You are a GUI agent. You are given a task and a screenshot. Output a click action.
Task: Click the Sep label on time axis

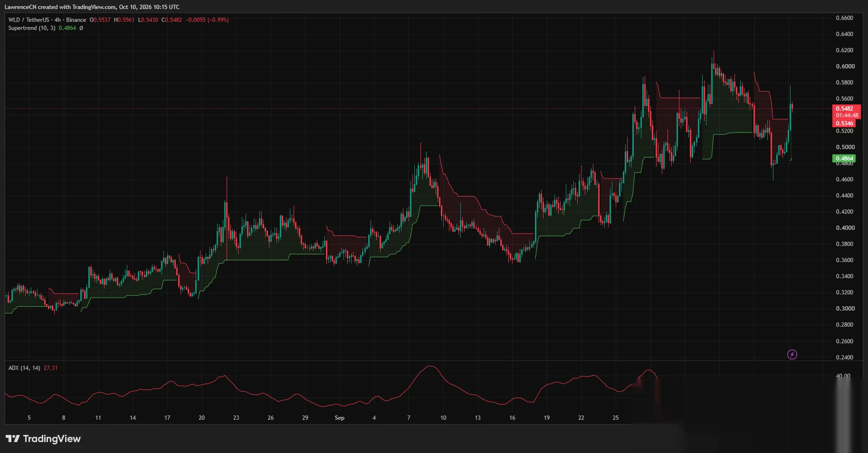[x=340, y=418]
